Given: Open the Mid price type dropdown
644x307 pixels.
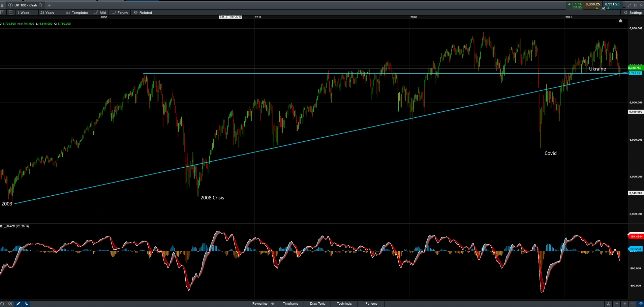Looking at the screenshot, I should 100,13.
